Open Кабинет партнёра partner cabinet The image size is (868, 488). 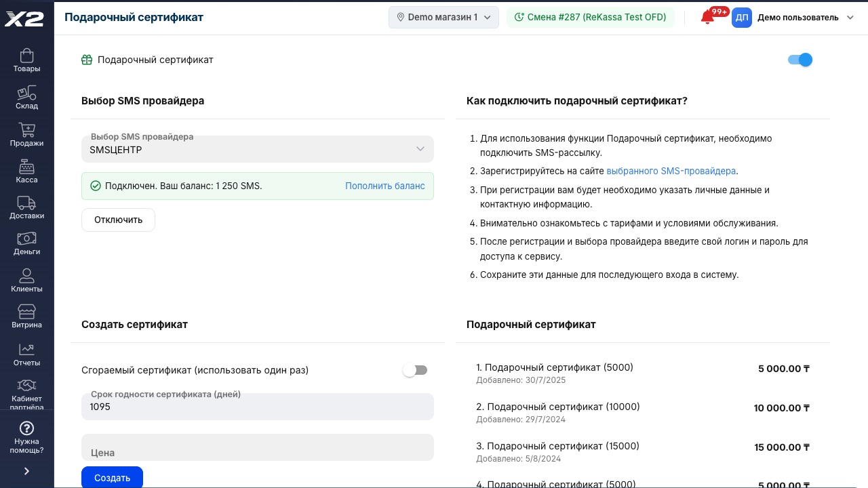pos(26,394)
